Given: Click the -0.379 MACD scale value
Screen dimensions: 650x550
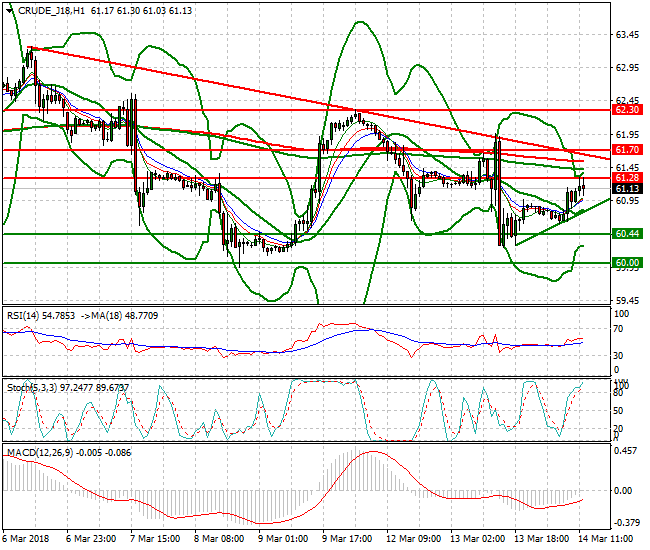Looking at the screenshot, I should pos(626,523).
